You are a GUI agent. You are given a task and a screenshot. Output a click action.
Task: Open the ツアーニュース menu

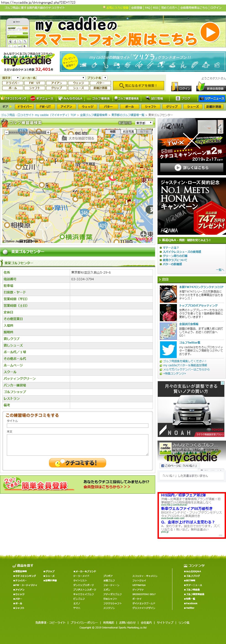[x=212, y=99]
